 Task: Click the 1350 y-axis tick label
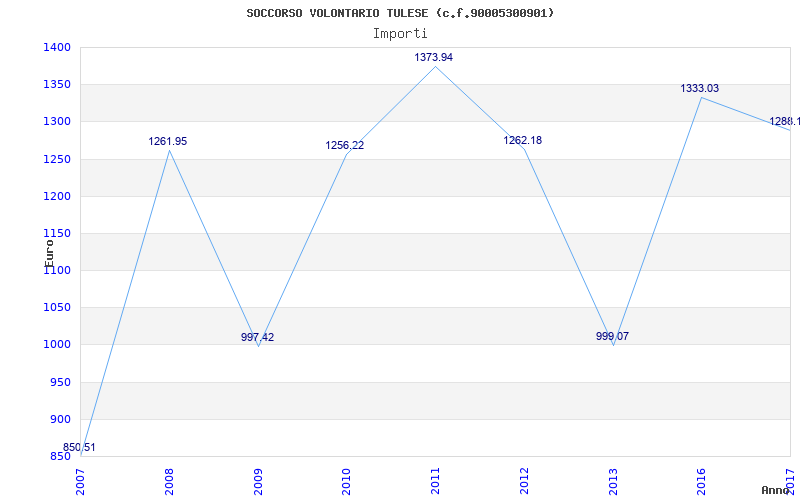tap(57, 85)
